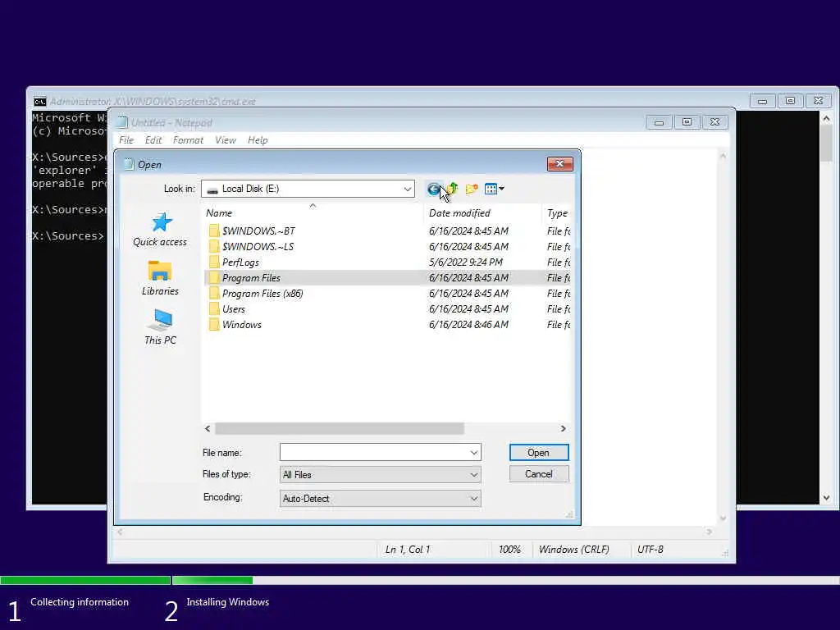Screen dimensions: 840x630
Task: Open Notepad's File menu
Action: pyautogui.click(x=126, y=140)
